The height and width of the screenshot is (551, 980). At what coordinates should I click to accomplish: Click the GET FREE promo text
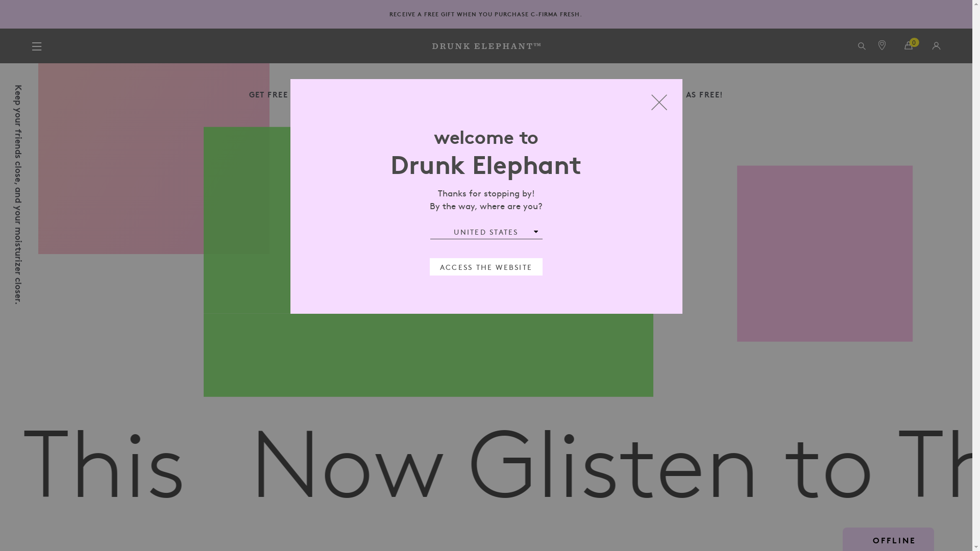click(x=268, y=95)
